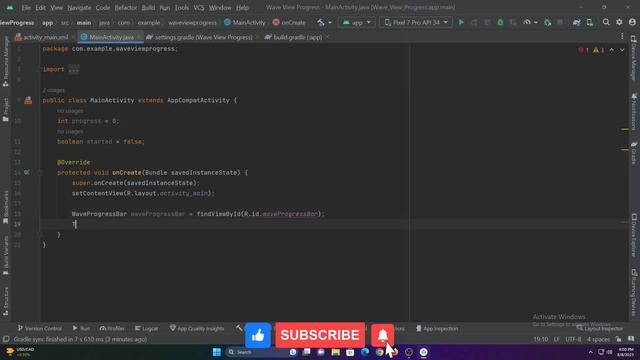The image size is (640, 360).
Task: Toggle the Build Variants tool window
Action: 6,255
